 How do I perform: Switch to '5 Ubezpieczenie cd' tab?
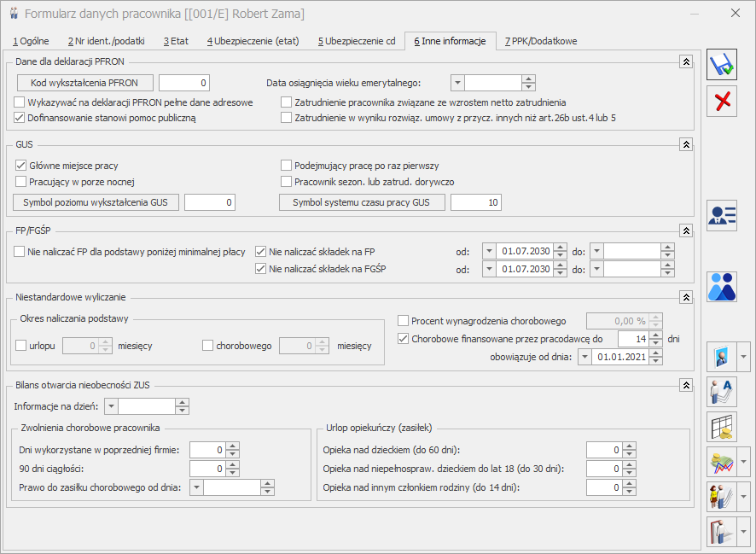[357, 42]
